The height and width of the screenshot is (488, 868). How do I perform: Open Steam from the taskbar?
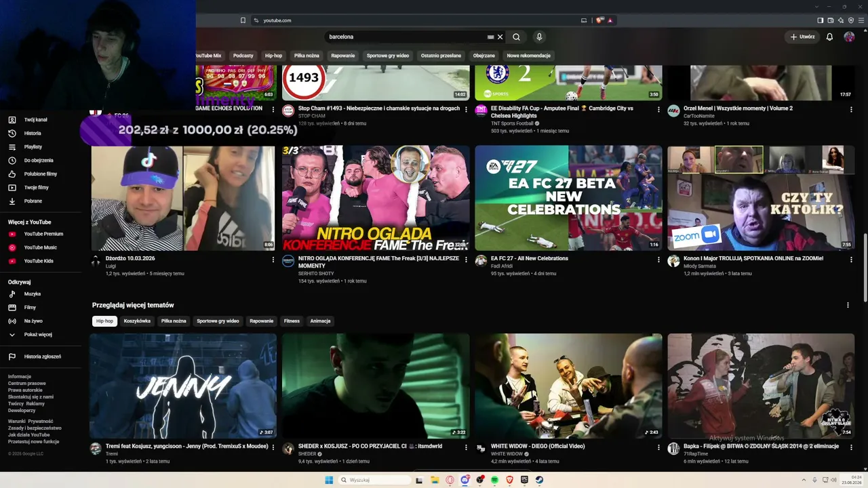pyautogui.click(x=540, y=480)
